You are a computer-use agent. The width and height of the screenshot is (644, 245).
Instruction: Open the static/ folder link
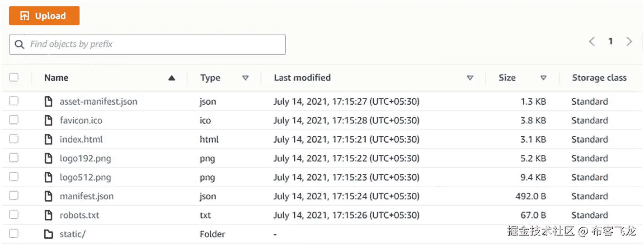[x=73, y=234]
